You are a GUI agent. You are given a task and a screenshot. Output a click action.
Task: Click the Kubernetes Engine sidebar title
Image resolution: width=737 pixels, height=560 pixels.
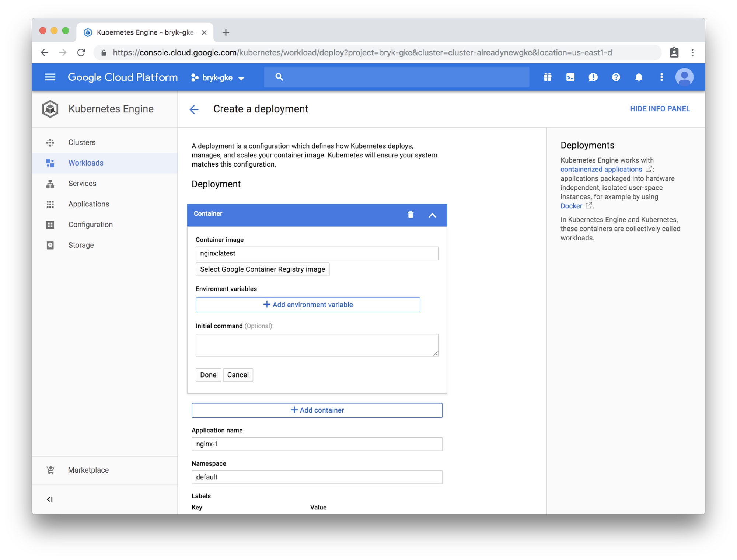point(111,109)
